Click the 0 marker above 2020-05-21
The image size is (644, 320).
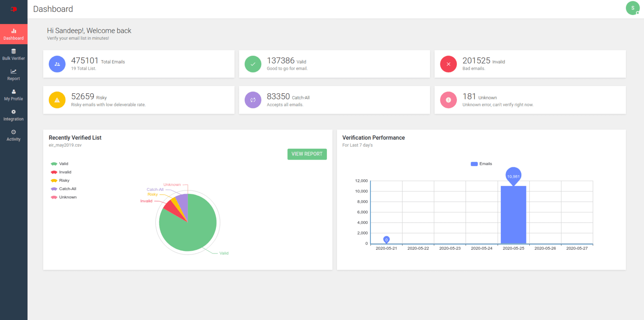tap(386, 240)
